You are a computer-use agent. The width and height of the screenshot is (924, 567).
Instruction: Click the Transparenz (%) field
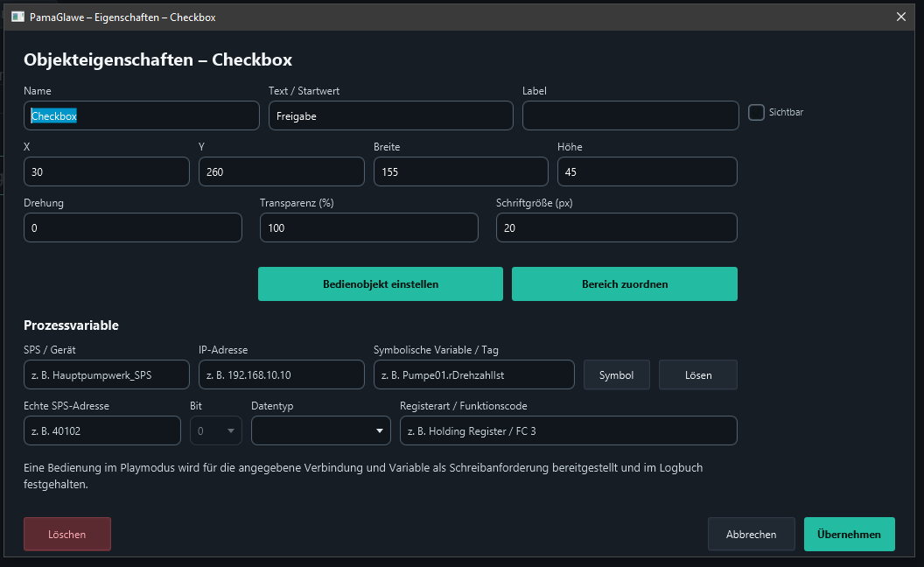369,227
